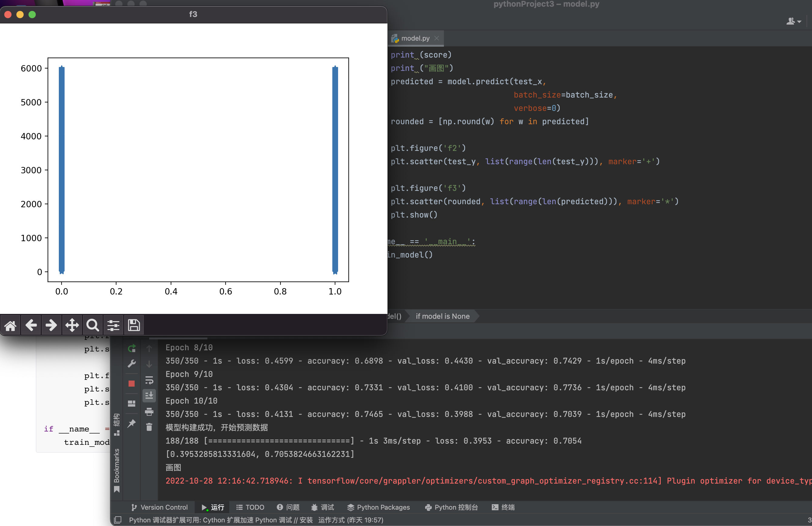Open the 运行 Run tool window
This screenshot has height=526, width=812.
tap(213, 507)
